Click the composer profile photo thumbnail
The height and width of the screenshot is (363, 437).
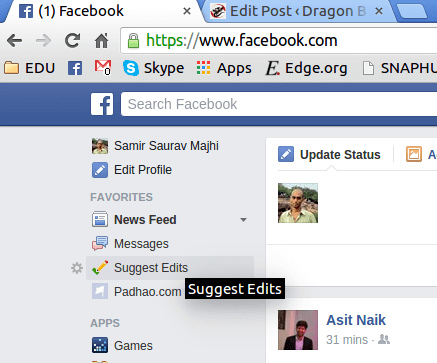(298, 203)
